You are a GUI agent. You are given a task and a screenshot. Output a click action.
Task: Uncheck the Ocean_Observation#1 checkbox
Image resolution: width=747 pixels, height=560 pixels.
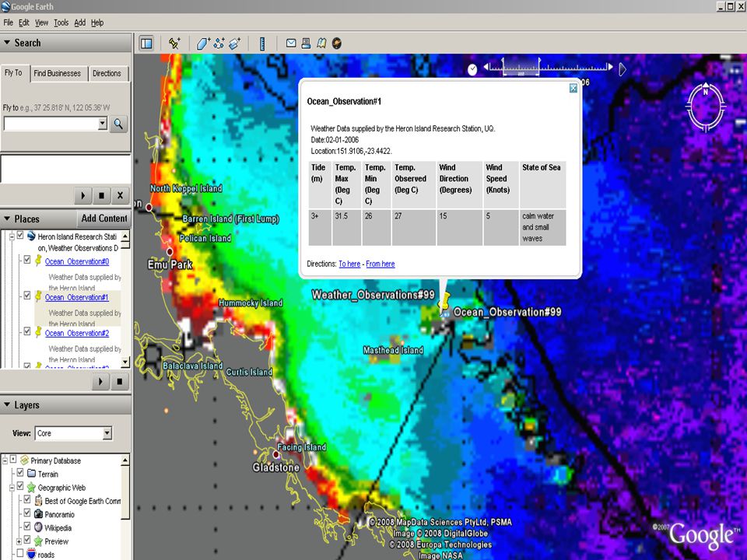pyautogui.click(x=27, y=296)
